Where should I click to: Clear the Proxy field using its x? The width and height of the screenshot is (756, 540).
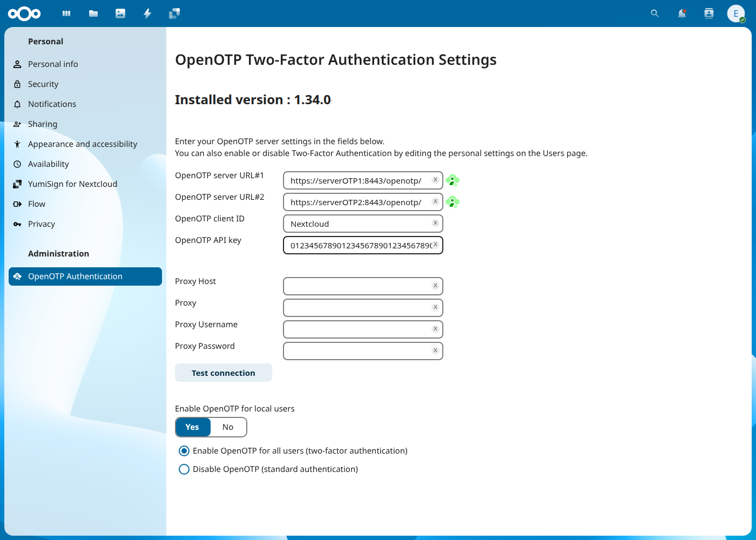pyautogui.click(x=435, y=307)
